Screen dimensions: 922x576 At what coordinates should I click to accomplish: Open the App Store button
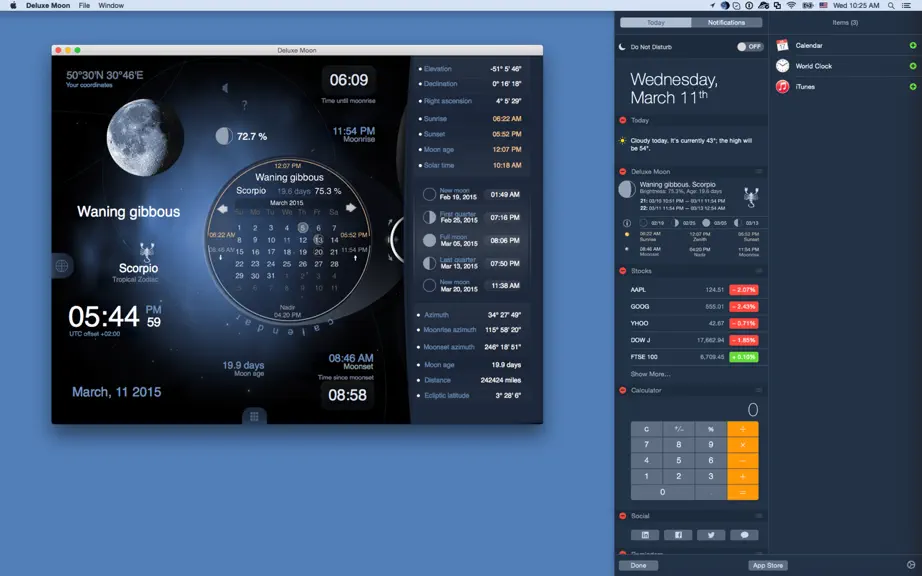tap(768, 565)
